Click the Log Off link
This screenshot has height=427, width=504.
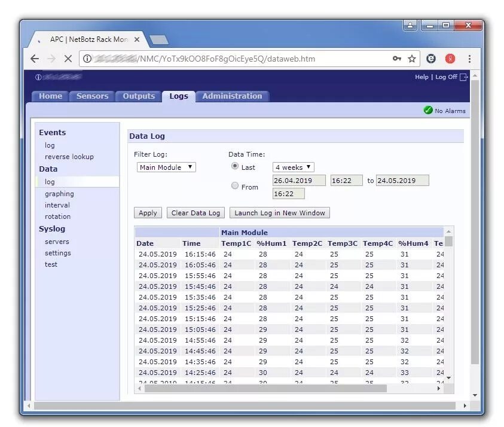pyautogui.click(x=446, y=77)
